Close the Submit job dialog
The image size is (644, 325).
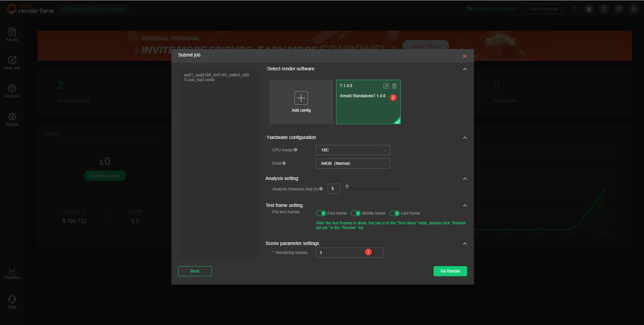click(x=465, y=56)
